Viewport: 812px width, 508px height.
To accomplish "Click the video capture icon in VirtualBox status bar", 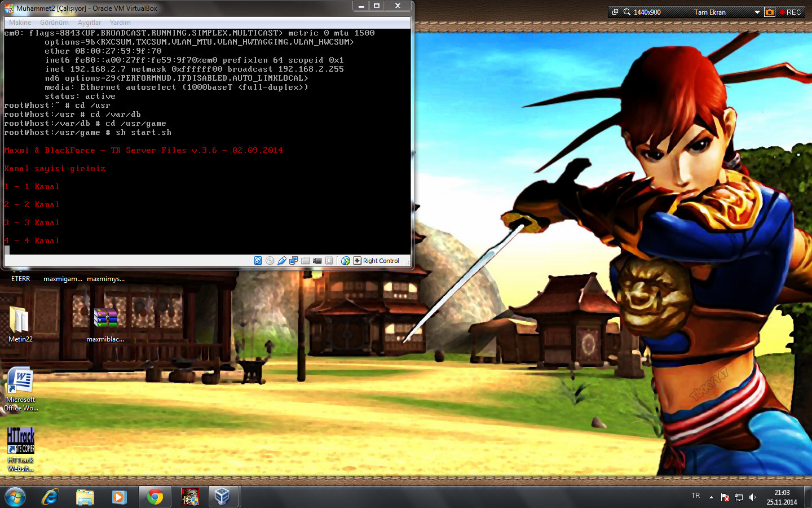I will pos(317,261).
